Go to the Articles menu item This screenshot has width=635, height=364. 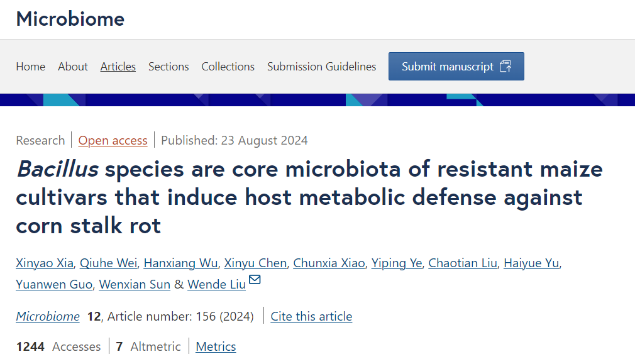click(118, 67)
